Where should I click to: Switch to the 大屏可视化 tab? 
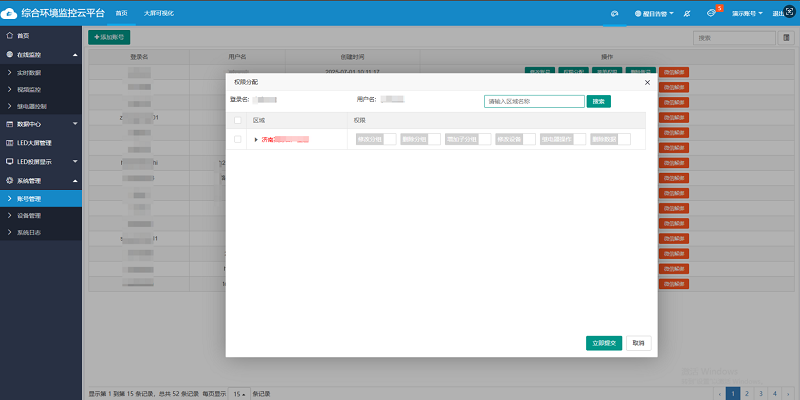click(x=157, y=14)
